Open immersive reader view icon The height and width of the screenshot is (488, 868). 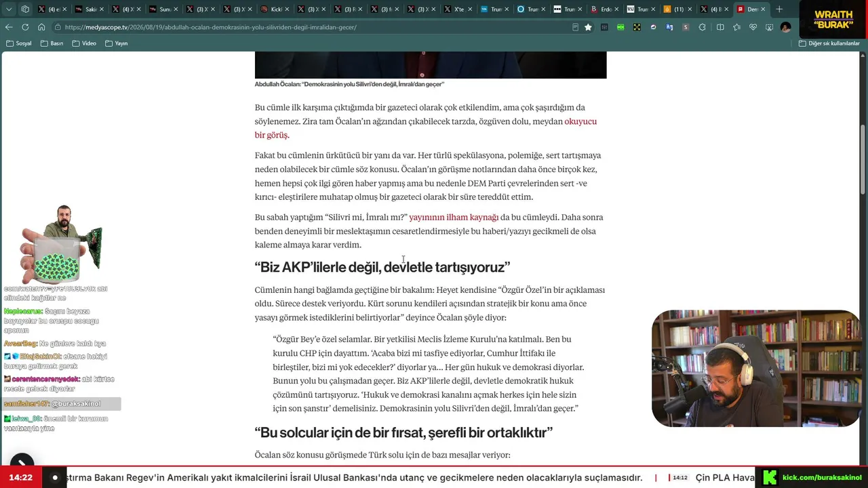[575, 27]
